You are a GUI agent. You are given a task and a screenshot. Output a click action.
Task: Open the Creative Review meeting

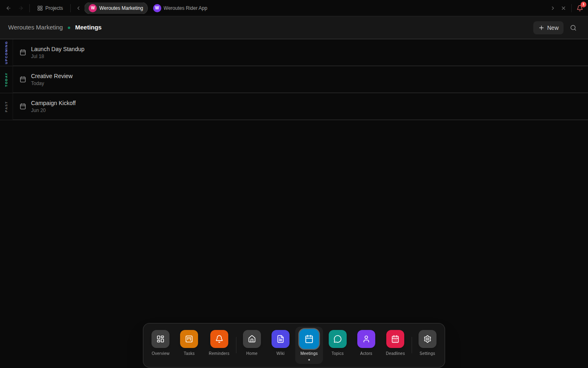[x=301, y=79]
